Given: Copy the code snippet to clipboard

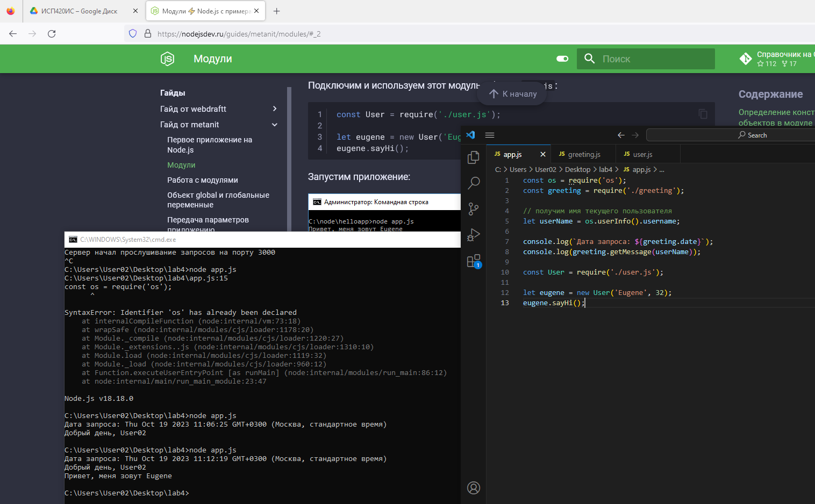Looking at the screenshot, I should [x=703, y=114].
